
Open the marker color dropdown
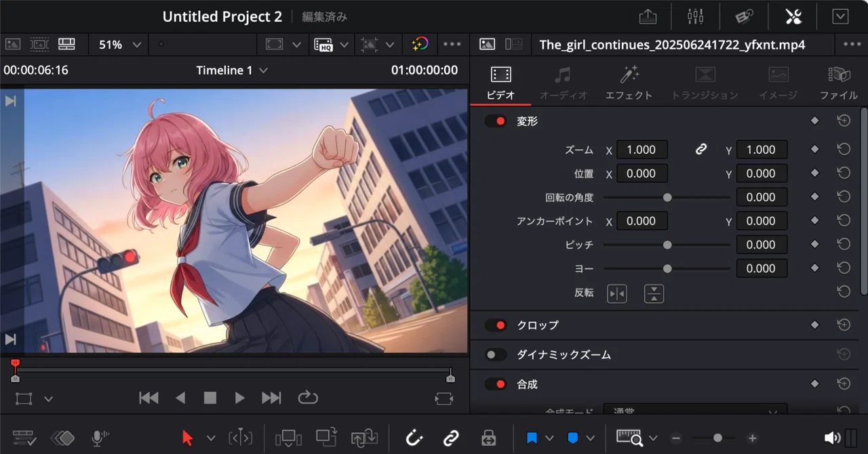coord(590,438)
